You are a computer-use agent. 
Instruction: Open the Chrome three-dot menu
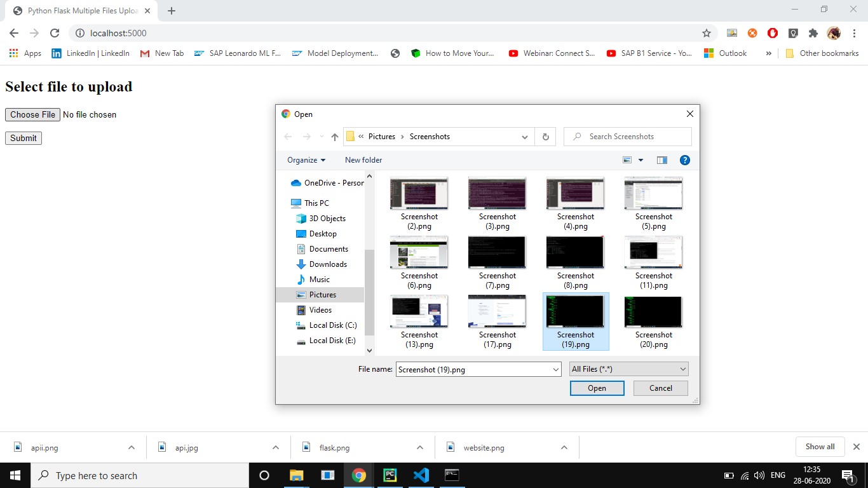[855, 33]
